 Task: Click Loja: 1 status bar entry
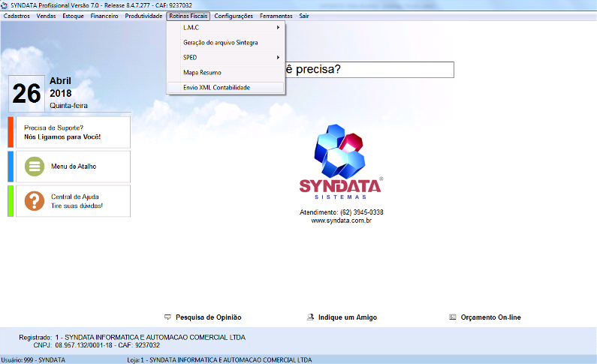coord(219,359)
